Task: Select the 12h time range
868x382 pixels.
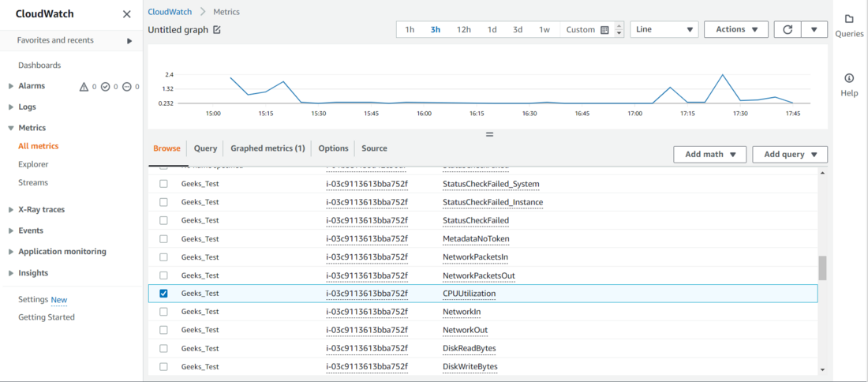Action: click(464, 30)
